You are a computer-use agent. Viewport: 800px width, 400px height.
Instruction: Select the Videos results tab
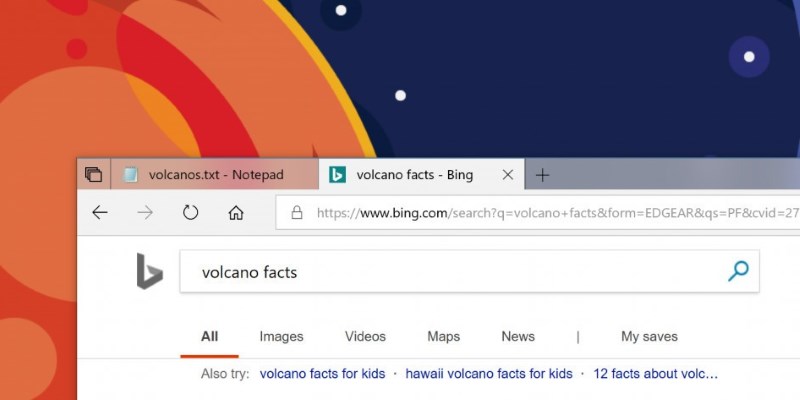(365, 337)
